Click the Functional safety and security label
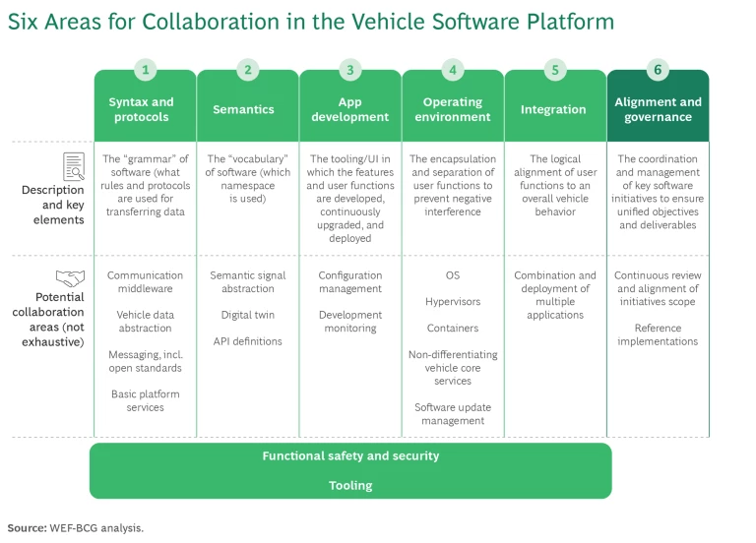This screenshot has height=543, width=756. (x=350, y=456)
